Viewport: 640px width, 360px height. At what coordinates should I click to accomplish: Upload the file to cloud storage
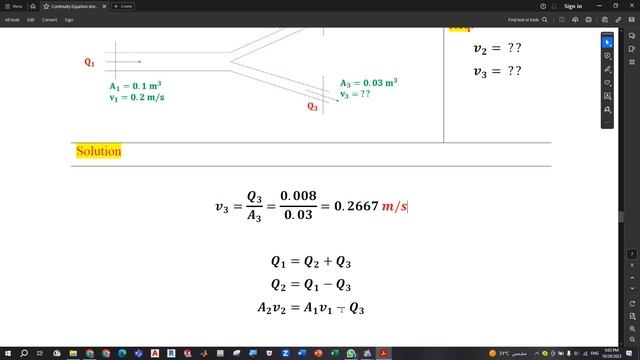575,20
